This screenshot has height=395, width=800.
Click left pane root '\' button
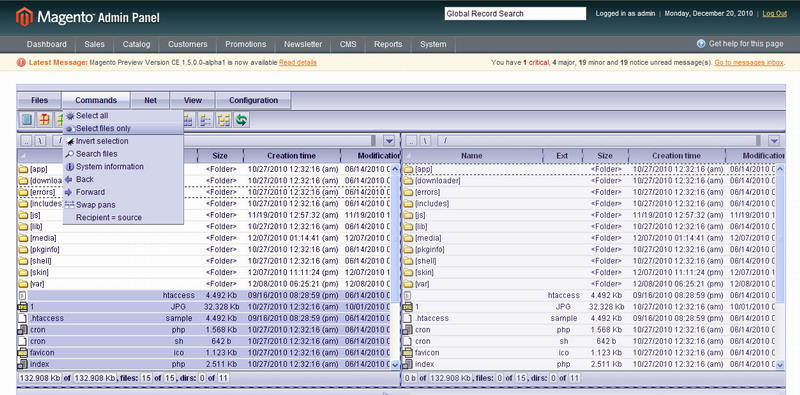tap(40, 141)
